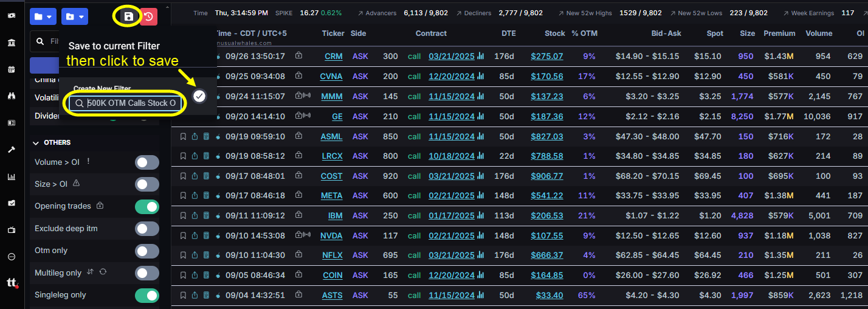This screenshot has width=868, height=309.
Task: Click GE size value 8,250
Action: [743, 116]
